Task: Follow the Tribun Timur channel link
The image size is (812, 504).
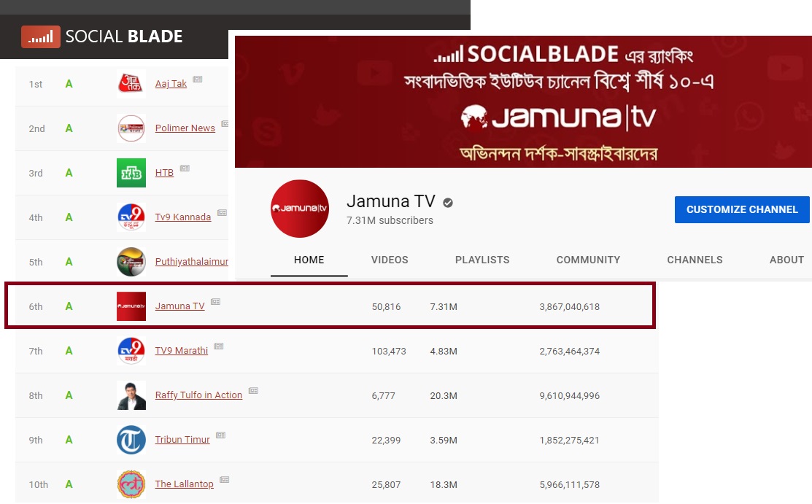Action: 182,440
